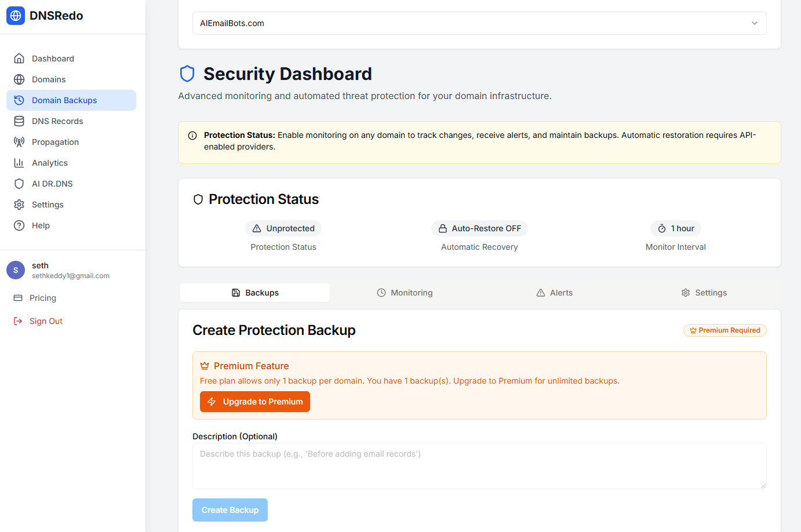Screen dimensions: 801x532
Task: Select DNS Records in the sidebar
Action: (71, 121)
